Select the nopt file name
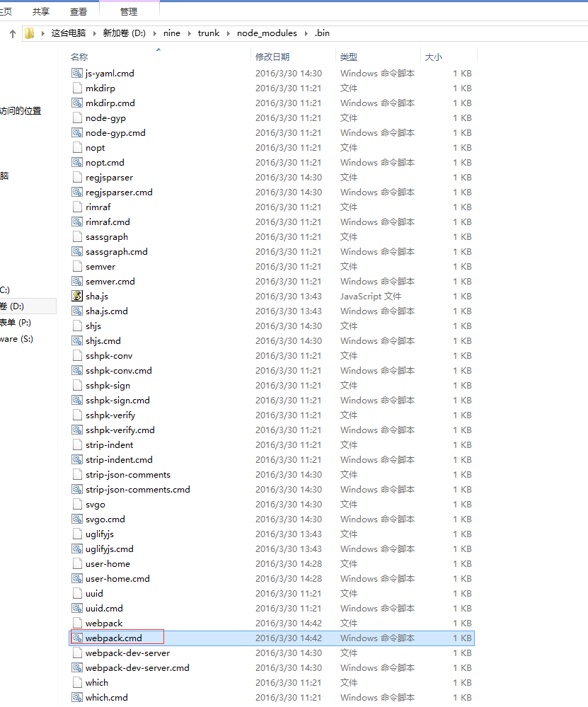Screen dimensions: 588x707 pyautogui.click(x=95, y=148)
